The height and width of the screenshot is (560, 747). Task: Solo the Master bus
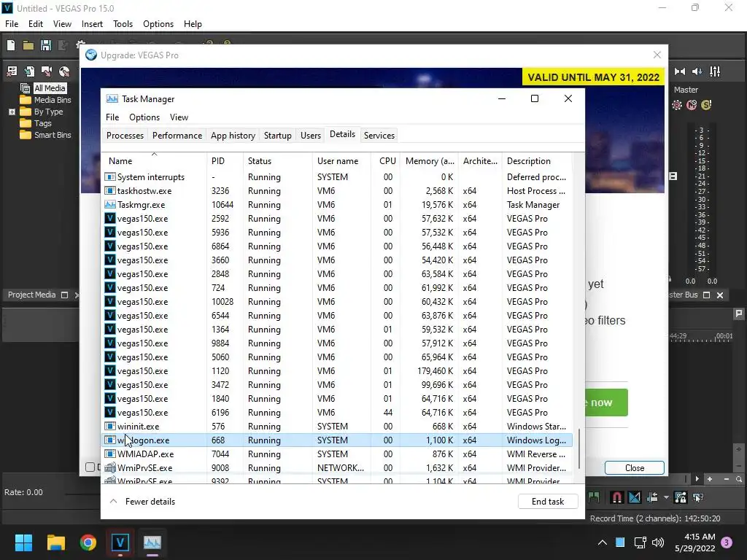click(x=706, y=105)
